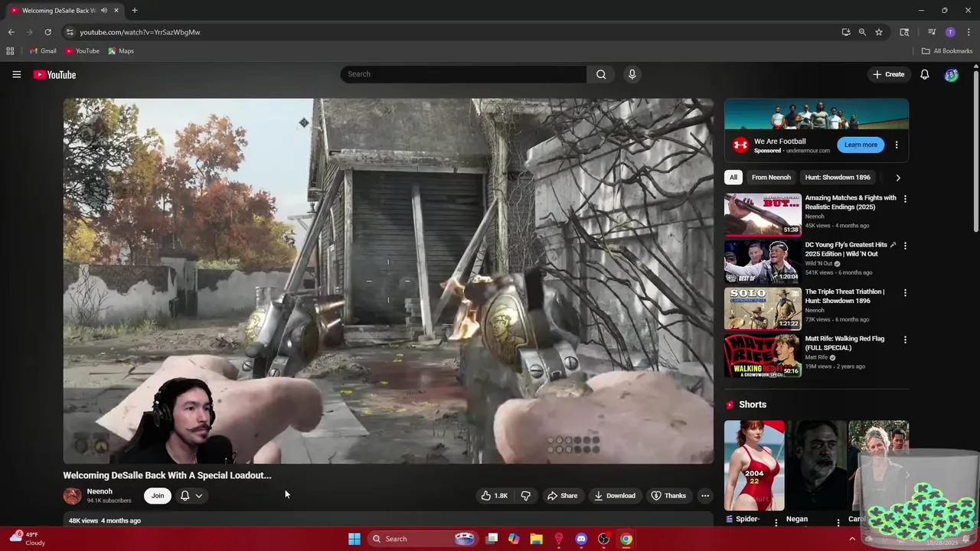980x551 pixels.
Task: Open YouTube notifications bell in header
Action: click(x=925, y=74)
